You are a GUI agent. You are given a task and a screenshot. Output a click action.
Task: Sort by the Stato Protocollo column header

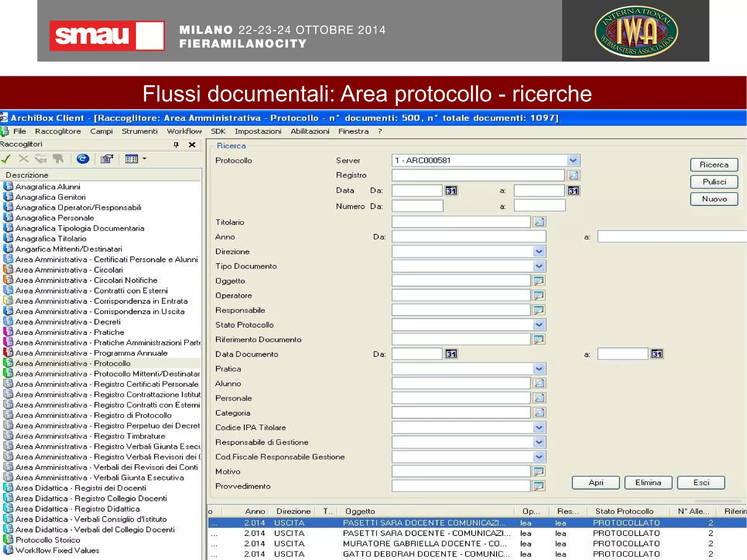pos(628,511)
